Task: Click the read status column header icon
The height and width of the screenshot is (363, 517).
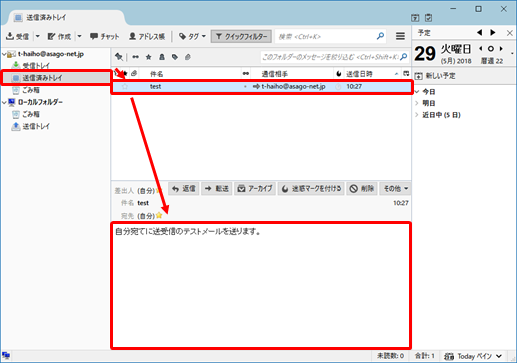Action: point(246,73)
